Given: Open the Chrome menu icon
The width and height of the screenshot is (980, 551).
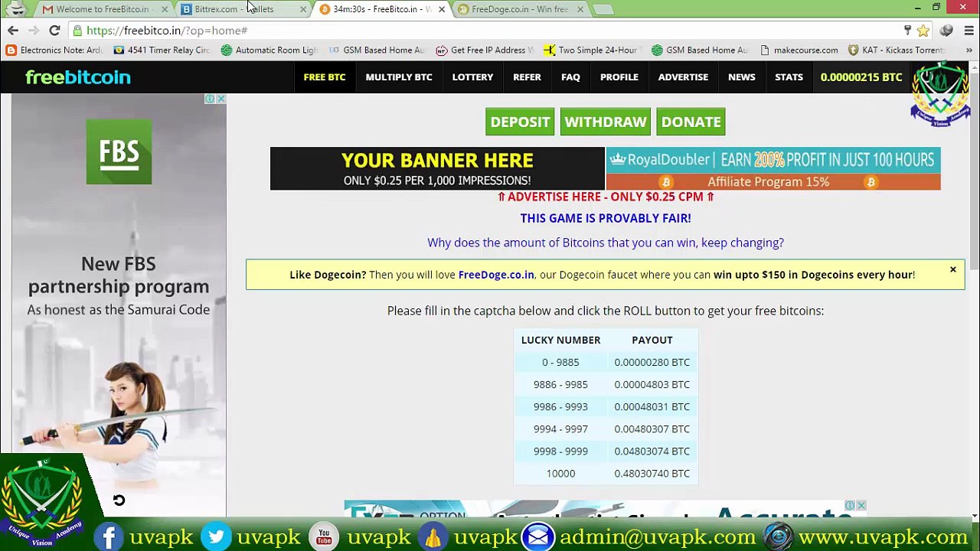Looking at the screenshot, I should pos(969,31).
